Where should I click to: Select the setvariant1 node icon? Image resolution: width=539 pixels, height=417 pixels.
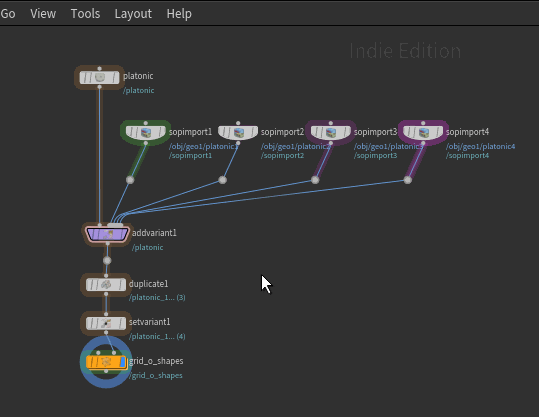[x=106, y=323]
